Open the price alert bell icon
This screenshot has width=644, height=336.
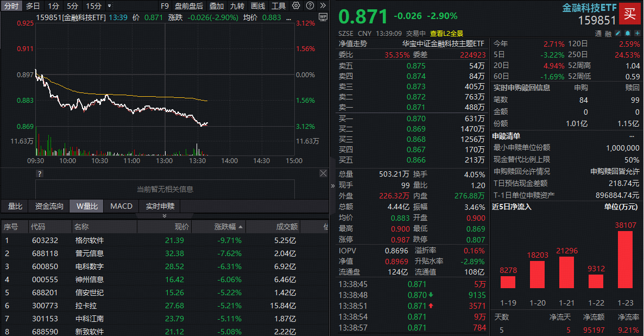coord(627,33)
